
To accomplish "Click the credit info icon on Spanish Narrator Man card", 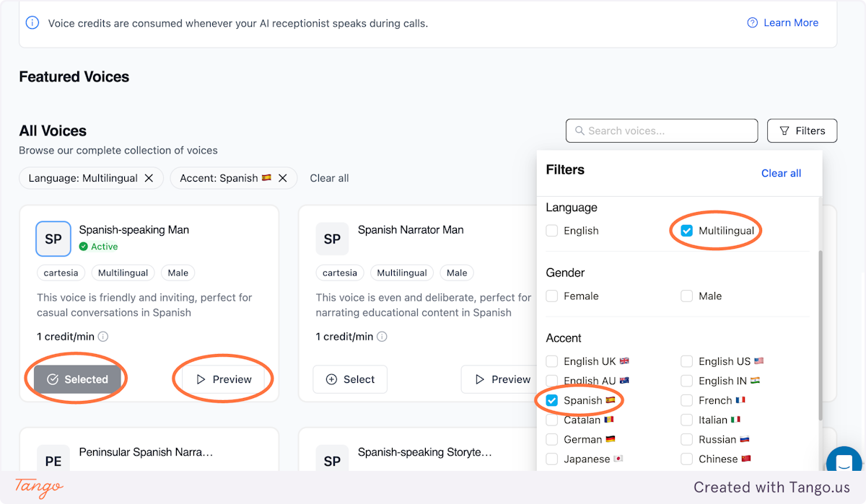I will (382, 336).
